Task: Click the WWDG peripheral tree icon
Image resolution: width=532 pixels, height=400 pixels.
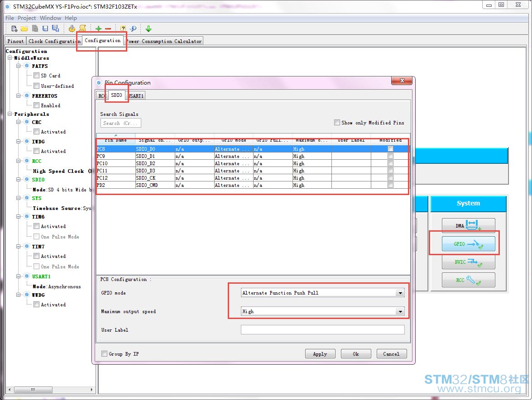Action: click(x=27, y=295)
